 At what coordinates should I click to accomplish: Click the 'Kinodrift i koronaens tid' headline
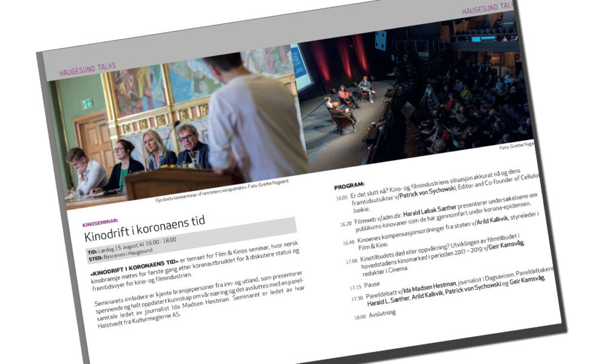click(x=144, y=228)
